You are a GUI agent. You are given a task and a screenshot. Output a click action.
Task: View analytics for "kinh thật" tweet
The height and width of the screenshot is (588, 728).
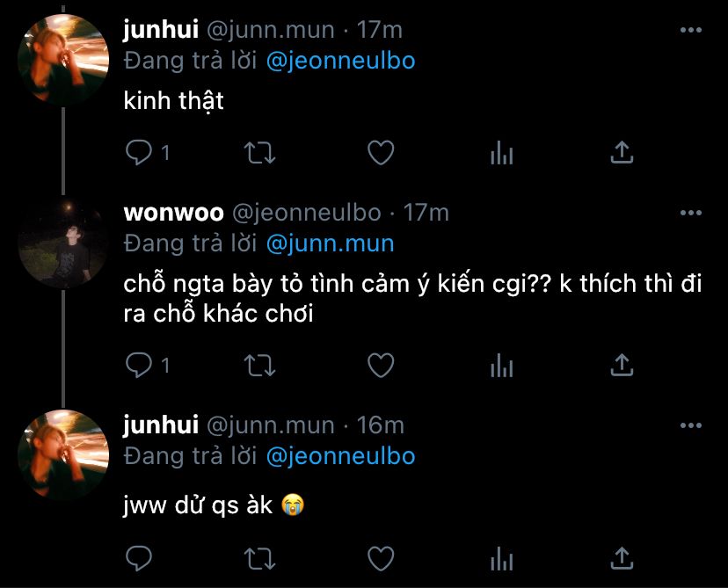click(x=501, y=154)
